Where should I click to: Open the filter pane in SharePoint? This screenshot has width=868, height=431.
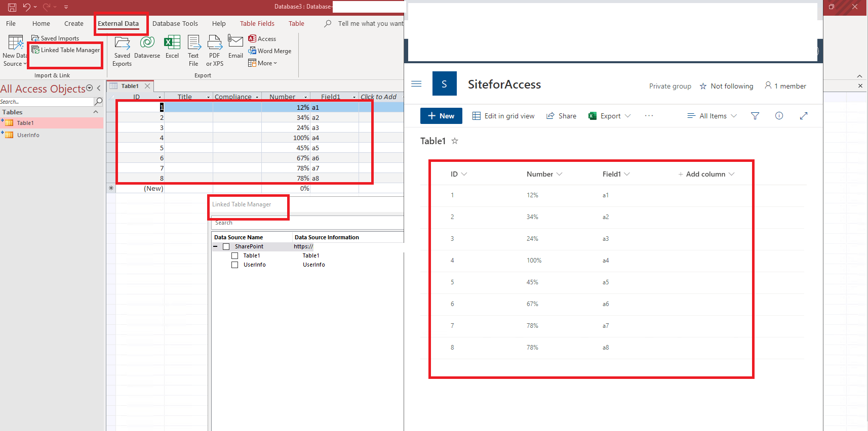pyautogui.click(x=755, y=116)
